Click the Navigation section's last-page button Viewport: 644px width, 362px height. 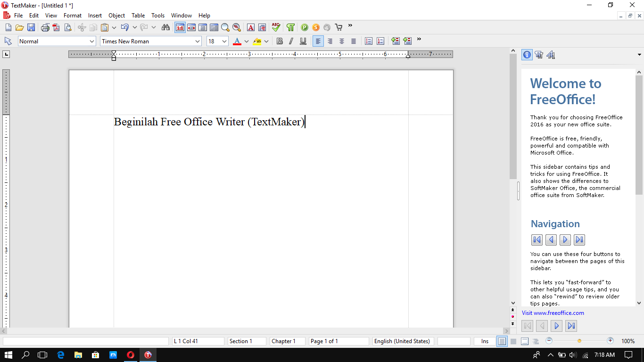click(579, 240)
